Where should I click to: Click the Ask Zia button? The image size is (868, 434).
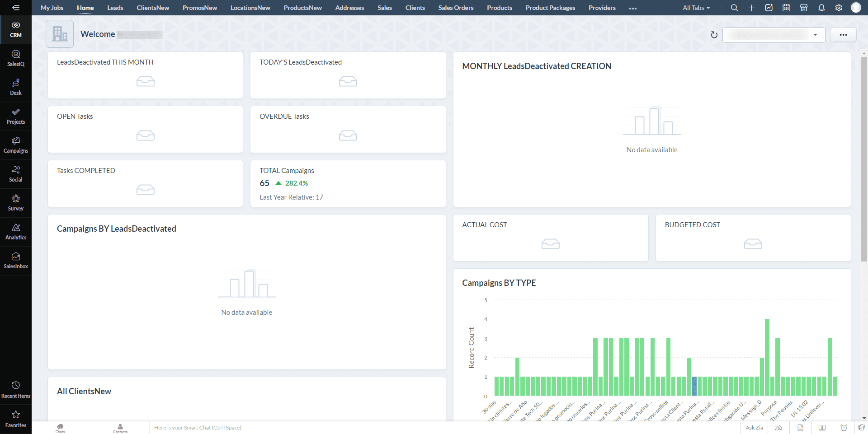click(754, 428)
